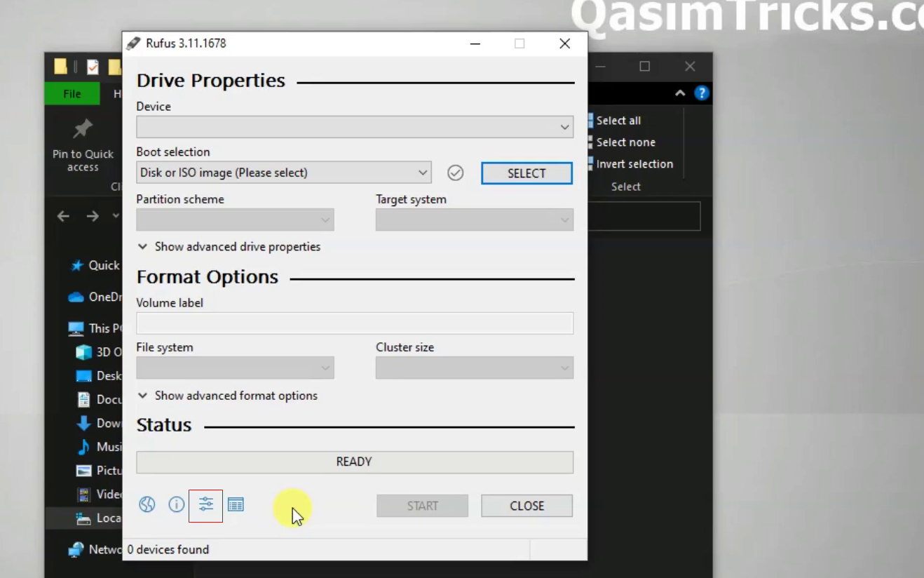Click the Explorer title bar properties icon
The image size is (924, 578).
tap(93, 67)
